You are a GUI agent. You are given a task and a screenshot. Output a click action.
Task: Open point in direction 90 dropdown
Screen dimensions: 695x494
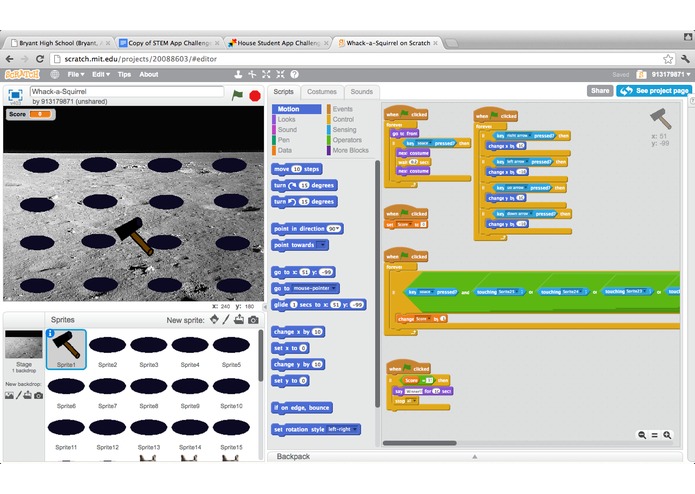(334, 229)
